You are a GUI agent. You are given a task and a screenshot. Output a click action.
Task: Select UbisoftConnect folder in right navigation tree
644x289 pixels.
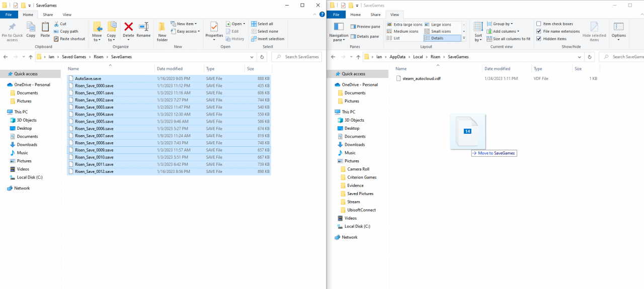(x=361, y=210)
